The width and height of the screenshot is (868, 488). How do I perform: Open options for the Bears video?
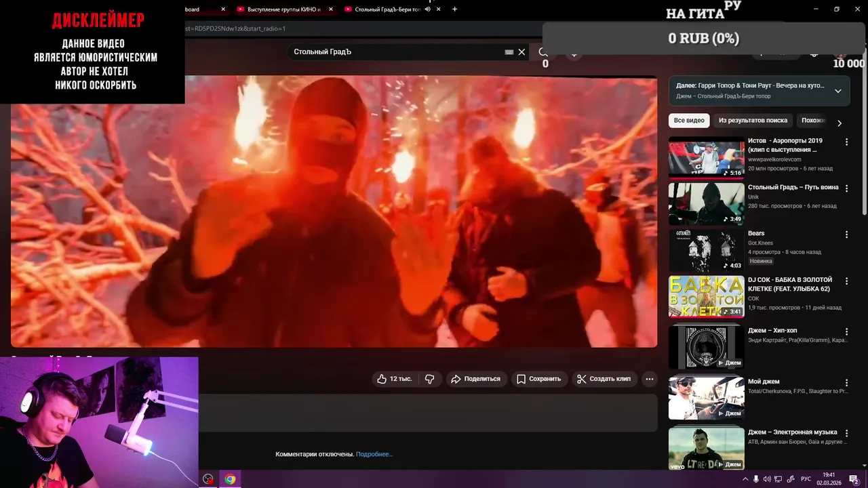(x=846, y=235)
